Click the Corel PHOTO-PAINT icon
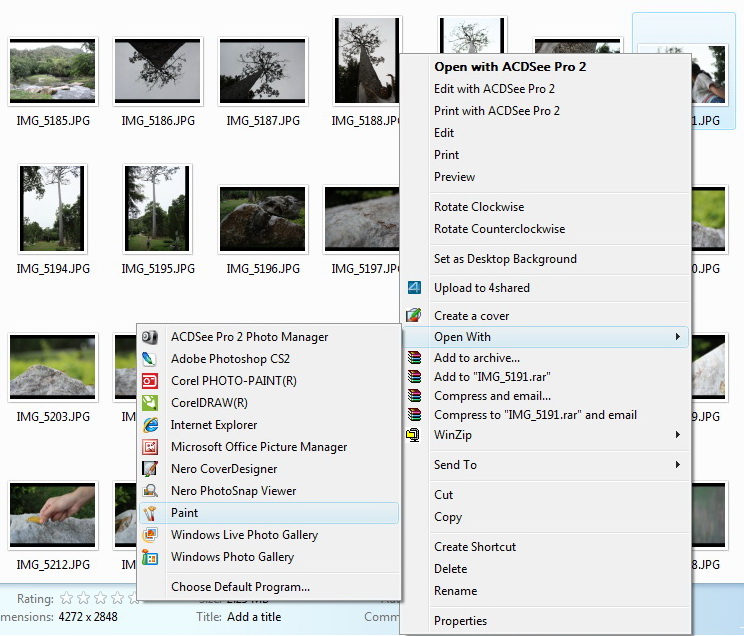The height and width of the screenshot is (636, 744). pos(150,381)
